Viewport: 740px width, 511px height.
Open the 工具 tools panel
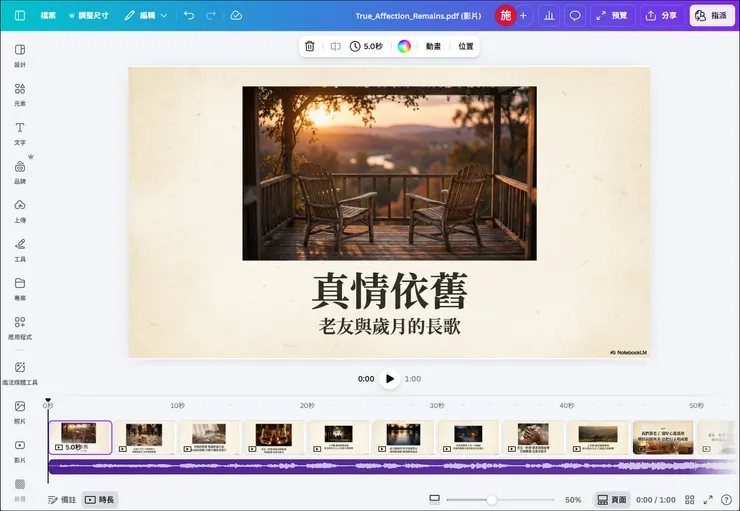[20, 250]
